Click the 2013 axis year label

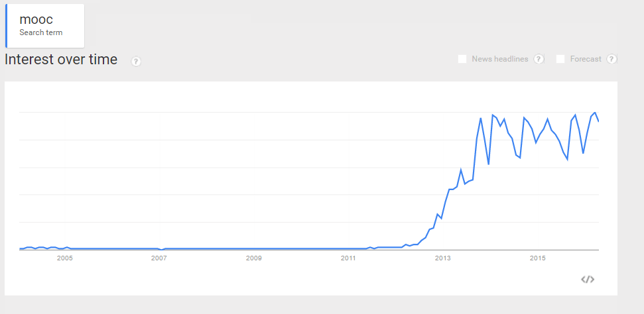(x=443, y=258)
